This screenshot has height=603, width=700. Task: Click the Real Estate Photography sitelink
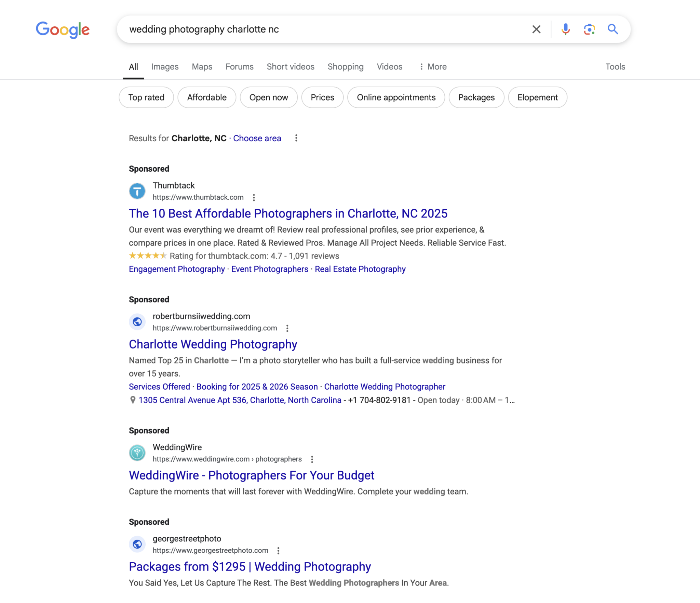(360, 269)
